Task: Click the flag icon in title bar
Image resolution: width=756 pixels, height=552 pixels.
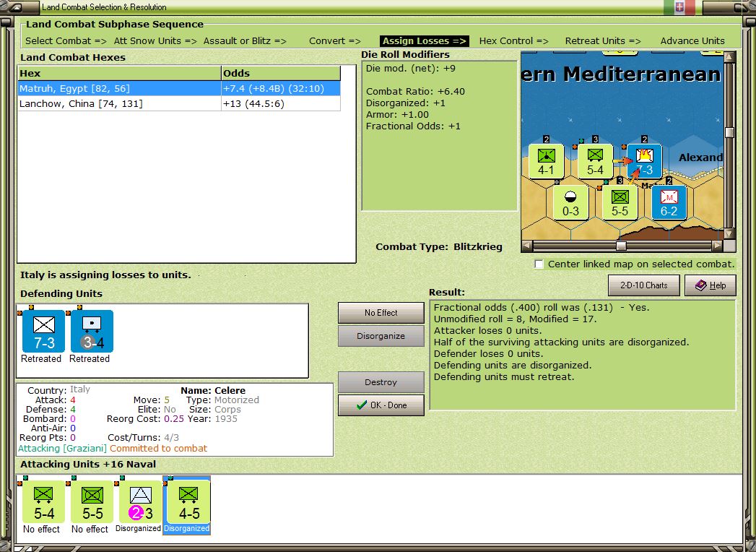Action: (679, 7)
